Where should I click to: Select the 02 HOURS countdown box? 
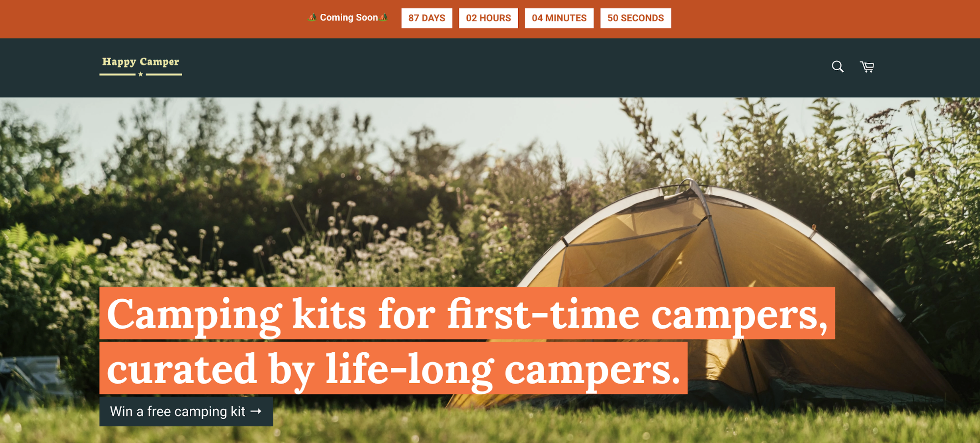(488, 18)
